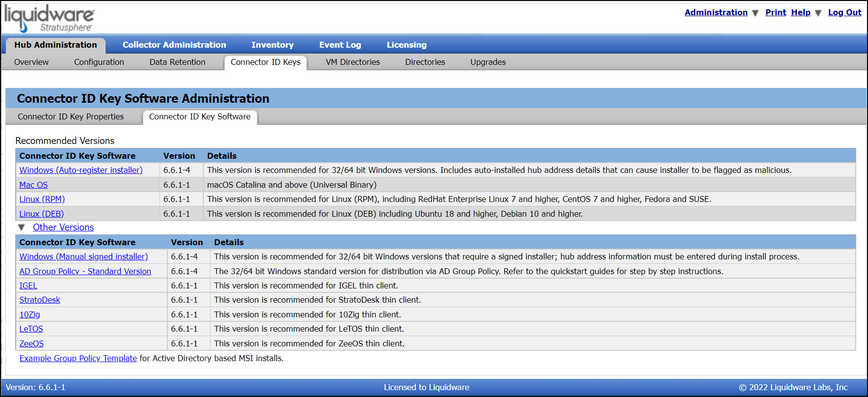
Task: Click the Liquidware Stratusphere logo
Action: click(49, 18)
